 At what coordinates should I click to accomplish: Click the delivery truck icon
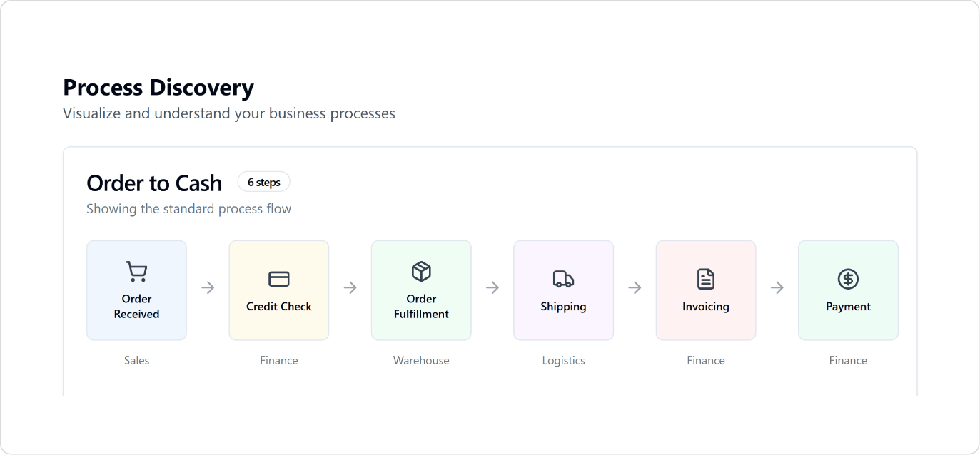563,279
